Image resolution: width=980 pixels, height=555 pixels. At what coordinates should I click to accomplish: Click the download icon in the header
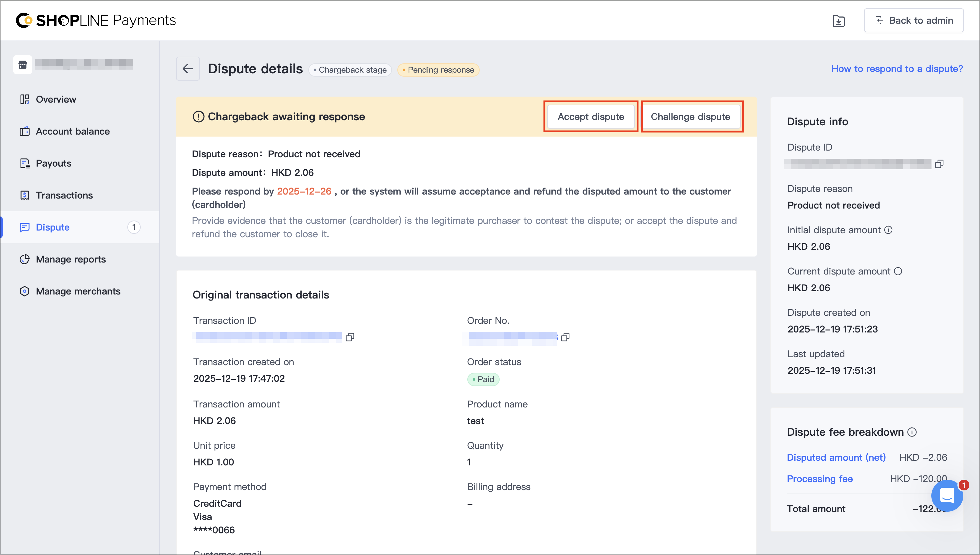(838, 21)
